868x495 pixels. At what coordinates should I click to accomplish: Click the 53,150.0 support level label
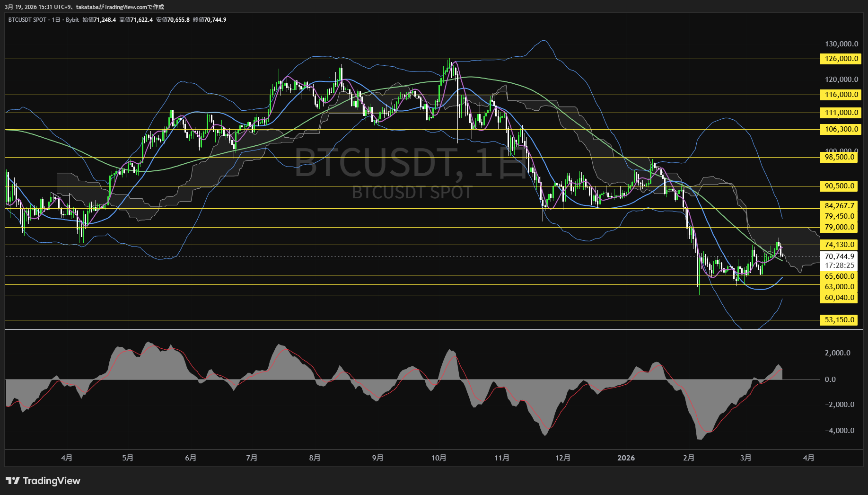point(839,319)
